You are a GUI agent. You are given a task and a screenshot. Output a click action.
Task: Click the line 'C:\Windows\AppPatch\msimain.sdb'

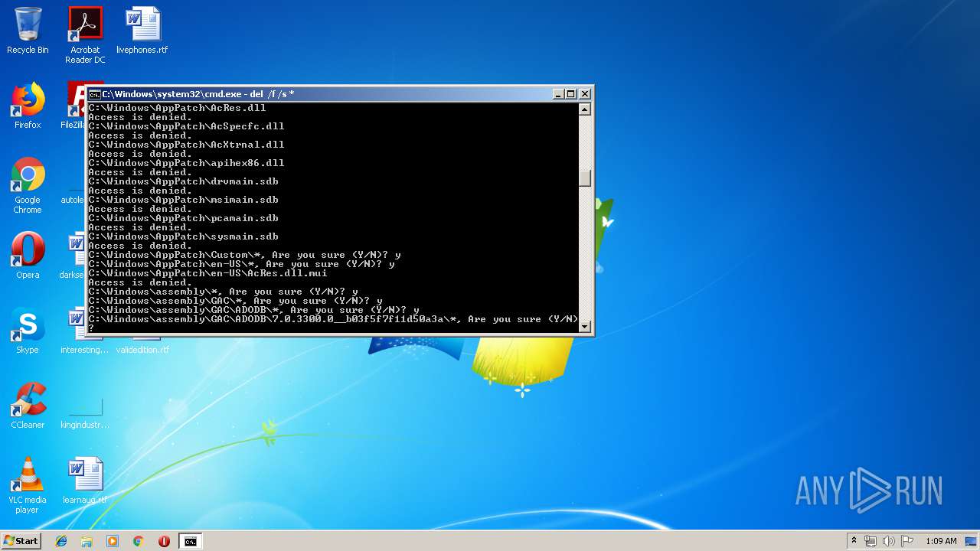pos(183,200)
